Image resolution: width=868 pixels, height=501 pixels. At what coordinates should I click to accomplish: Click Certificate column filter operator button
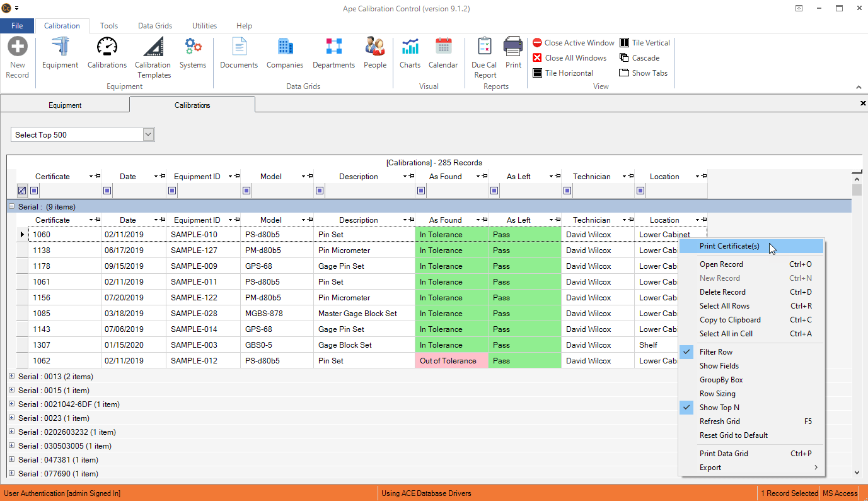34,191
